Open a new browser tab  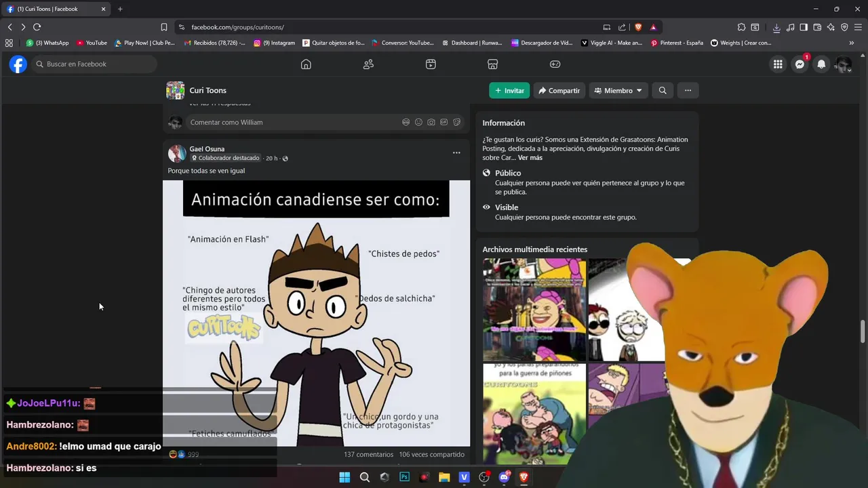click(x=120, y=9)
